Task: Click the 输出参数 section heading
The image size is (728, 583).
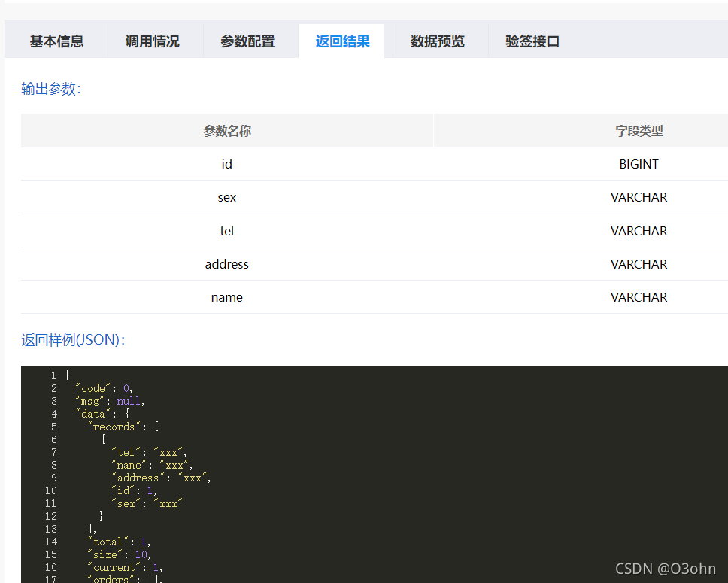Action: click(x=51, y=88)
